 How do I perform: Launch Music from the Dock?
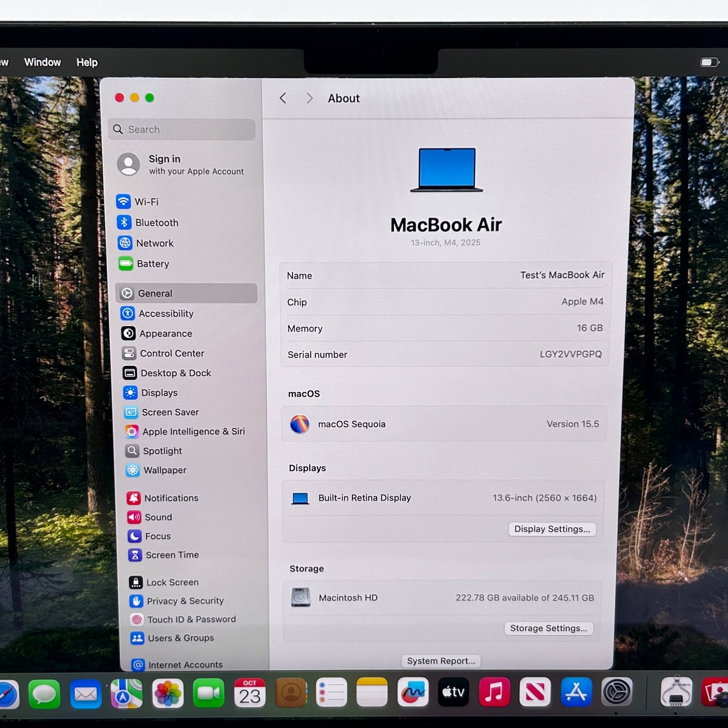[x=494, y=692]
